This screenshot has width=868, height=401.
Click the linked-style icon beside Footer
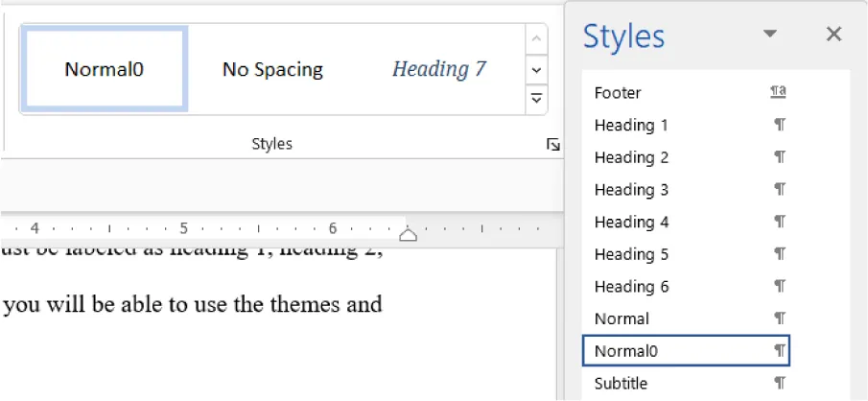[x=778, y=93]
